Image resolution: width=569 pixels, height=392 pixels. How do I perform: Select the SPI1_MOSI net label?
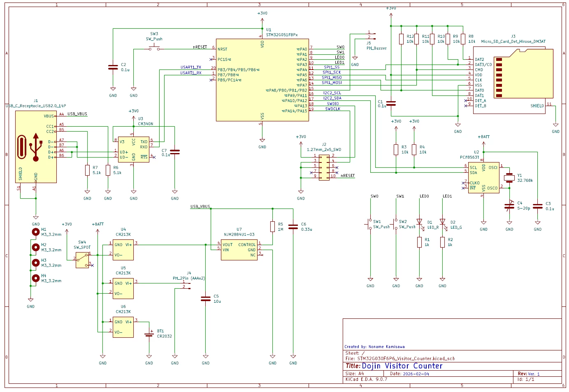pos(332,83)
